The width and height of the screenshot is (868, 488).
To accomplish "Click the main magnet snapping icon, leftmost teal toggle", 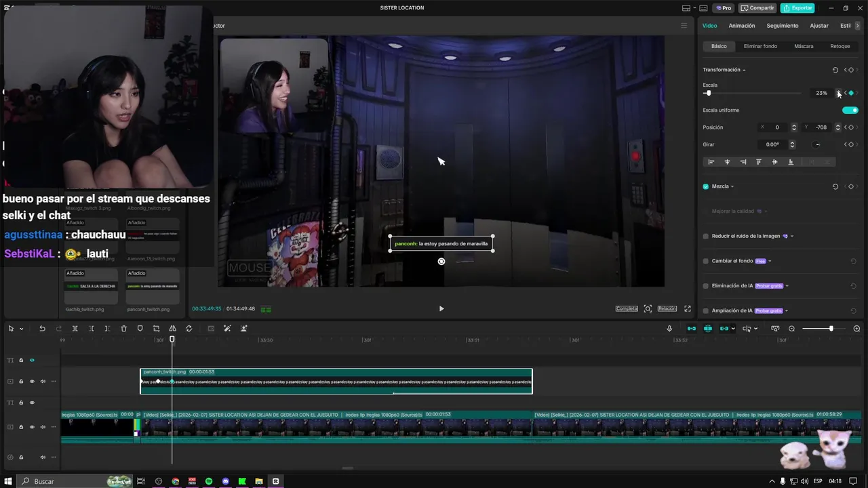I will click(692, 329).
